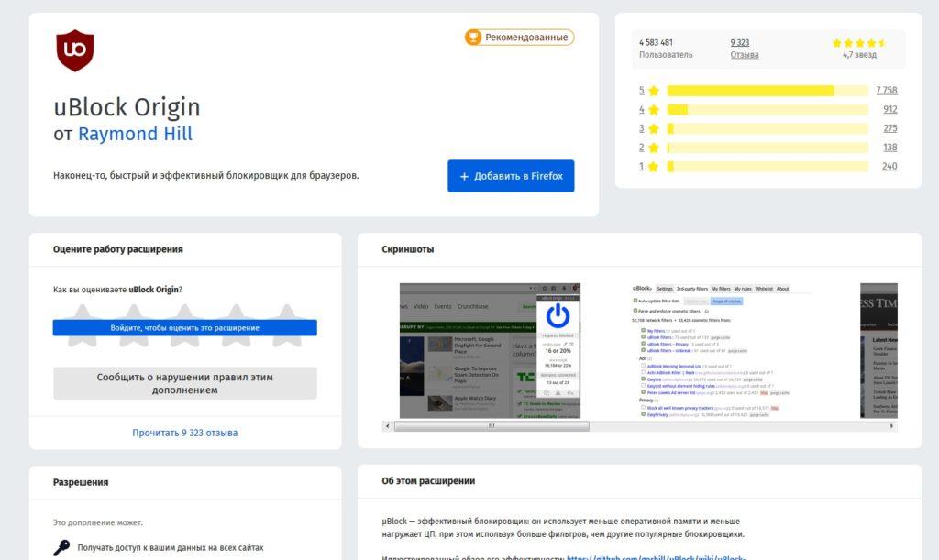Click the 4 583 481 users count
Image resolution: width=939 pixels, height=560 pixels.
656,42
